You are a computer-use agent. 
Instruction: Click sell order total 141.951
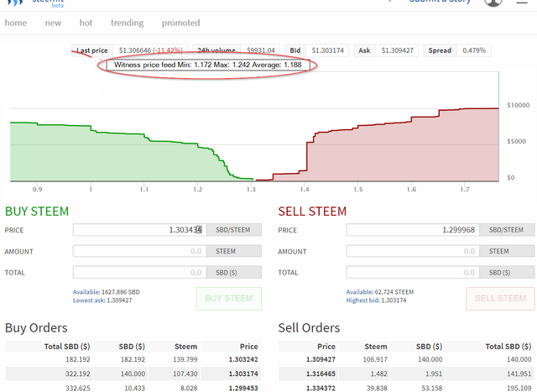[x=519, y=374]
